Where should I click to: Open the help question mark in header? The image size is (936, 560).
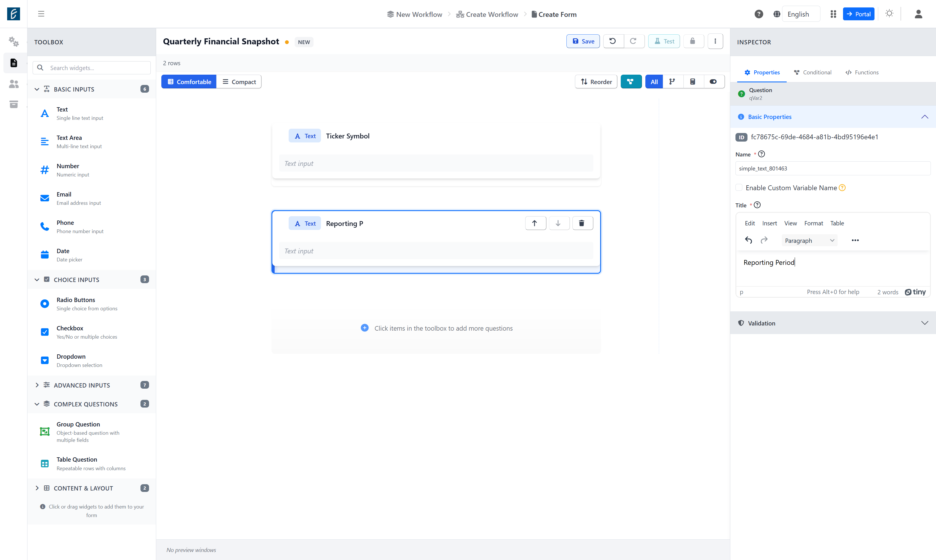[759, 14]
